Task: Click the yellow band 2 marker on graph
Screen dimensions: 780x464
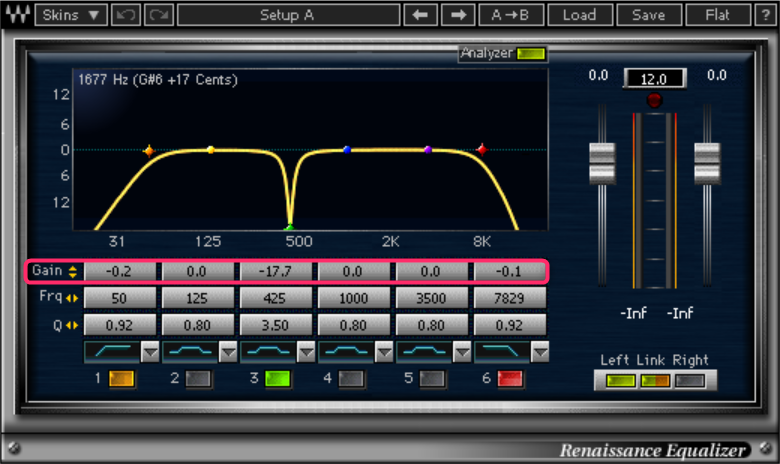Action: (x=211, y=150)
